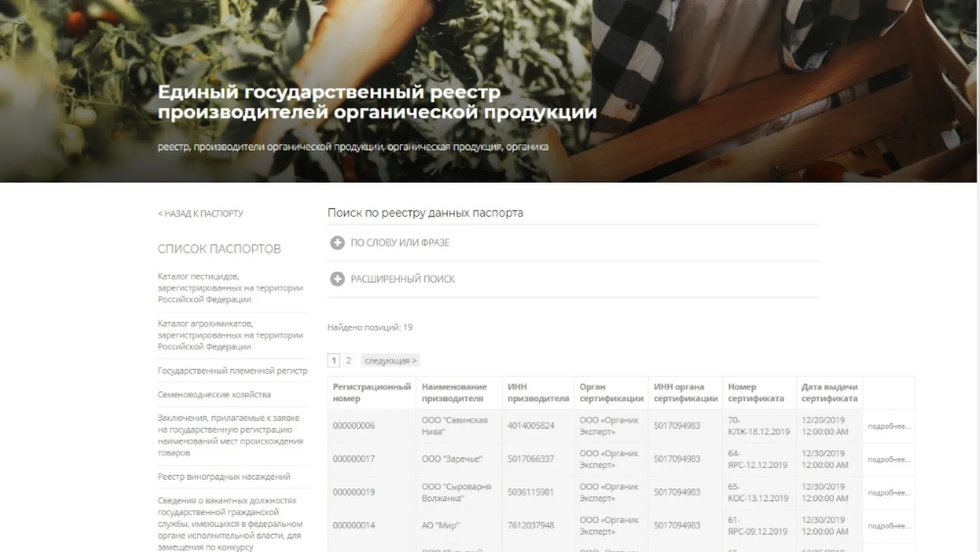Click 'подробнее...' for АО Мир row

889,526
